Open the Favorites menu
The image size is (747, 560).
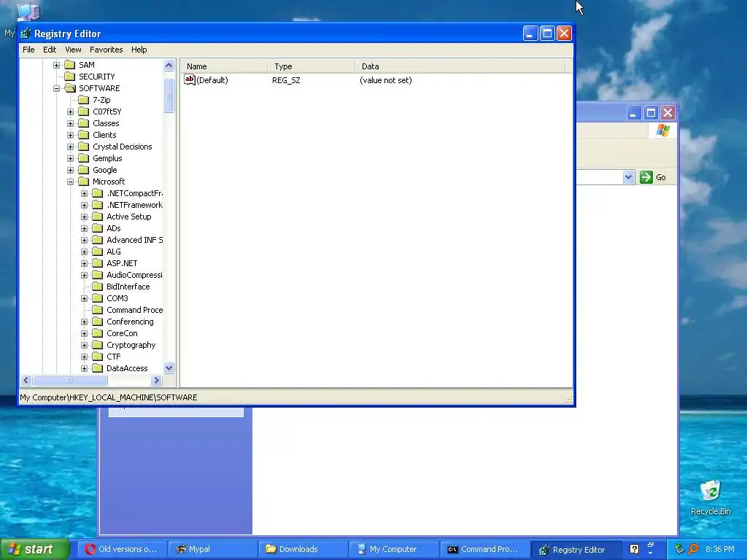(x=107, y=50)
